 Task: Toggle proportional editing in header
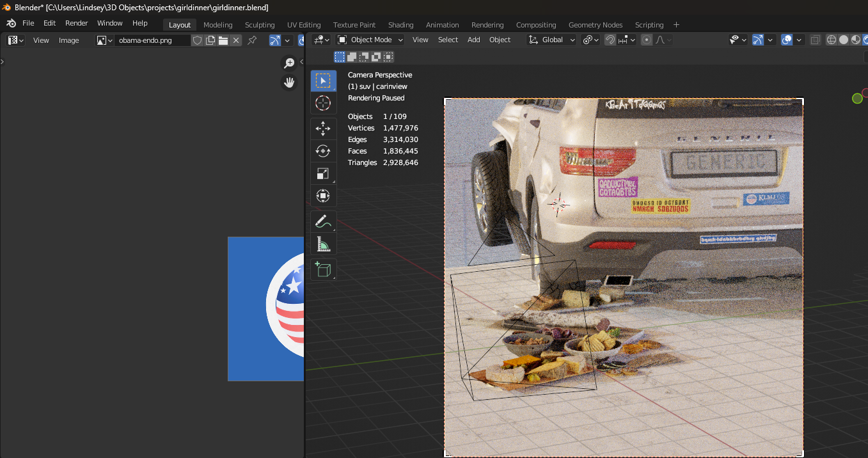pyautogui.click(x=647, y=40)
